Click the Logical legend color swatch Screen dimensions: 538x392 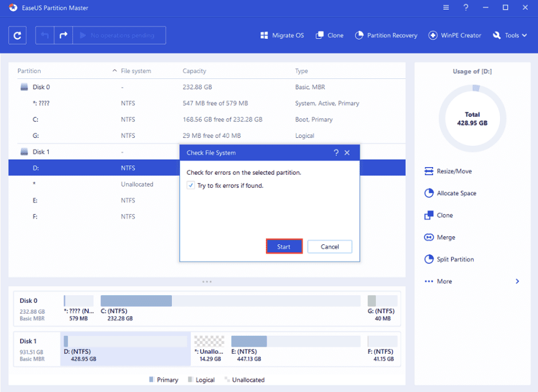click(x=190, y=379)
